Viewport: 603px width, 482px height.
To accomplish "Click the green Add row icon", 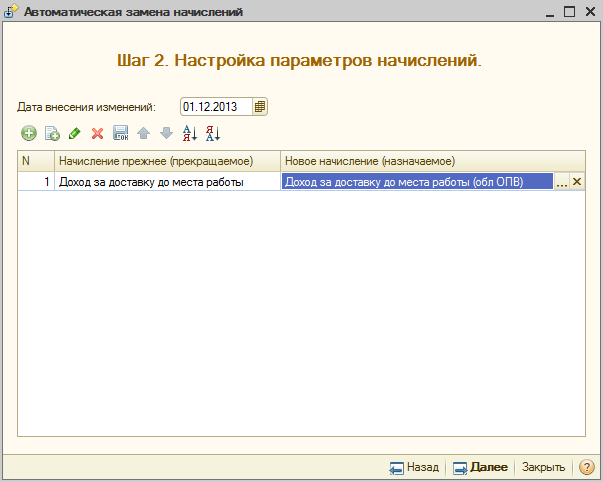I will click(x=28, y=133).
